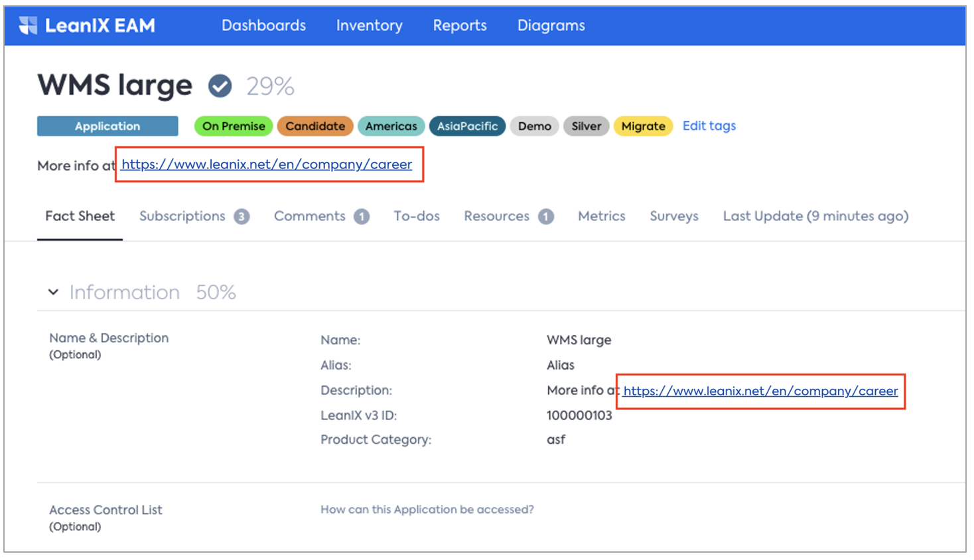Viewport: 974px width, 560px height.
Task: Switch to the Metrics tab
Action: click(601, 216)
